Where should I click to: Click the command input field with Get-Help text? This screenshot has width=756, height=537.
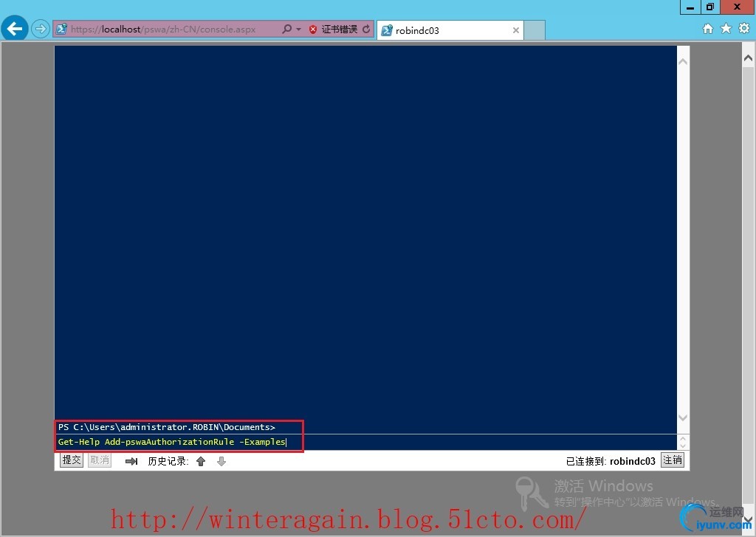365,442
